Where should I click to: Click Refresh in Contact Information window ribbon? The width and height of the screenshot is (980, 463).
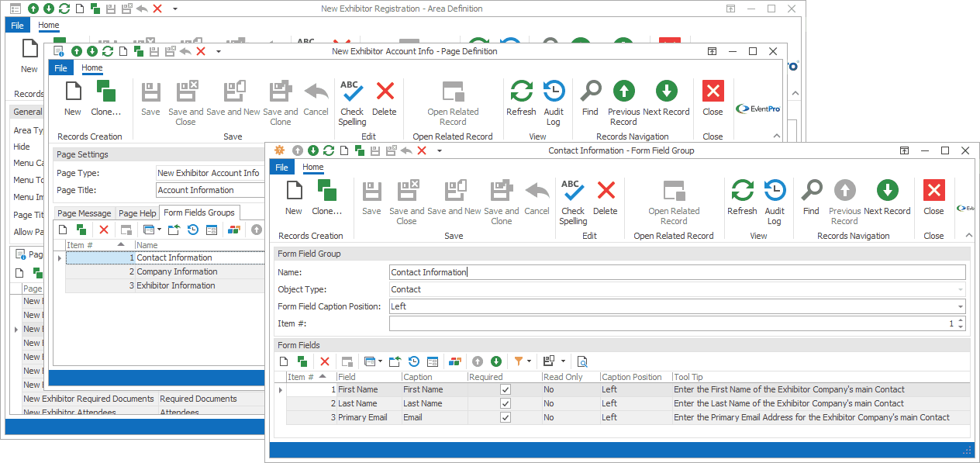[742, 198]
